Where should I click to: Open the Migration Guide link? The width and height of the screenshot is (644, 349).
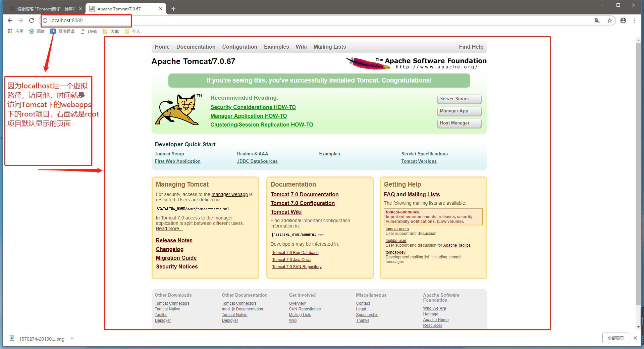click(x=176, y=258)
